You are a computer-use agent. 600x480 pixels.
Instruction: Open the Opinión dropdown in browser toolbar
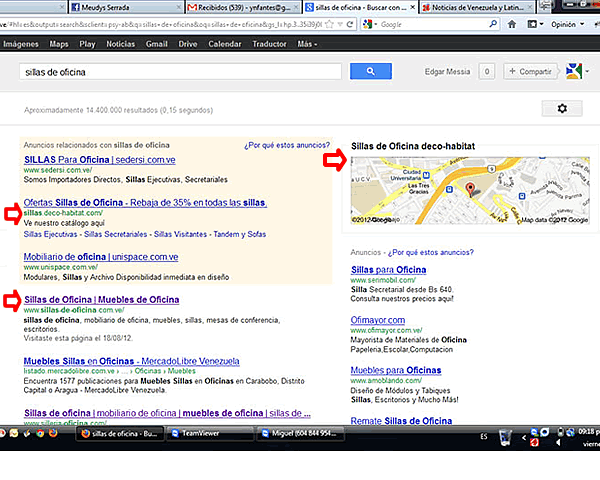(x=564, y=23)
